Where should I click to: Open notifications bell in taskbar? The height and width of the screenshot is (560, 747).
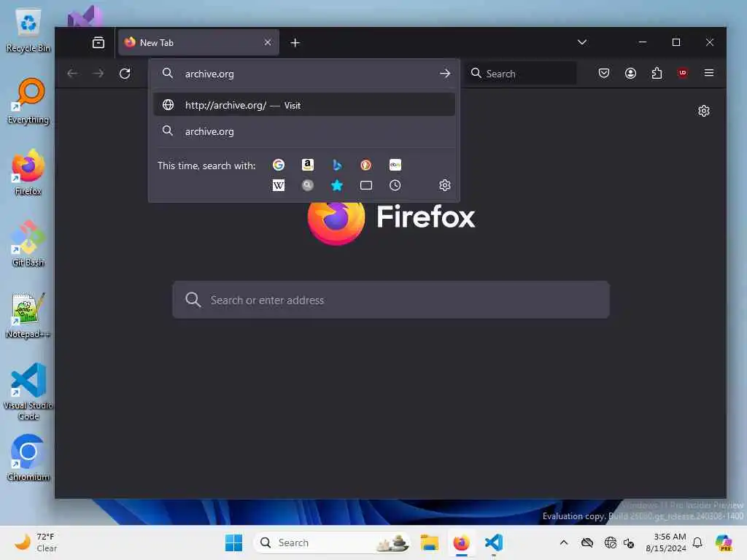tap(697, 542)
